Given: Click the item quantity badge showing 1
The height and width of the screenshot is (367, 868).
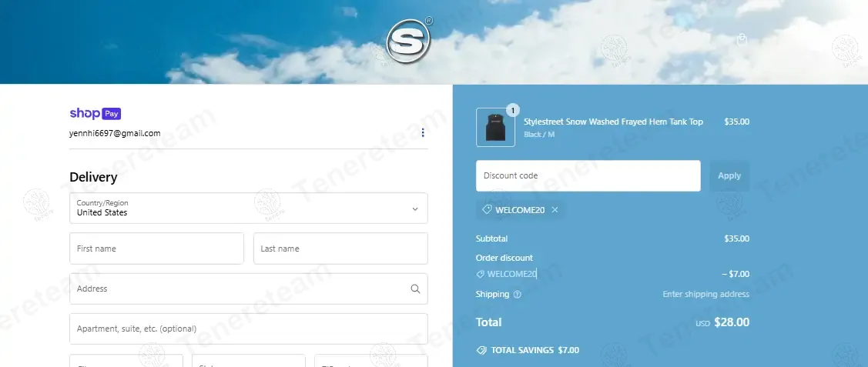Looking at the screenshot, I should (513, 111).
